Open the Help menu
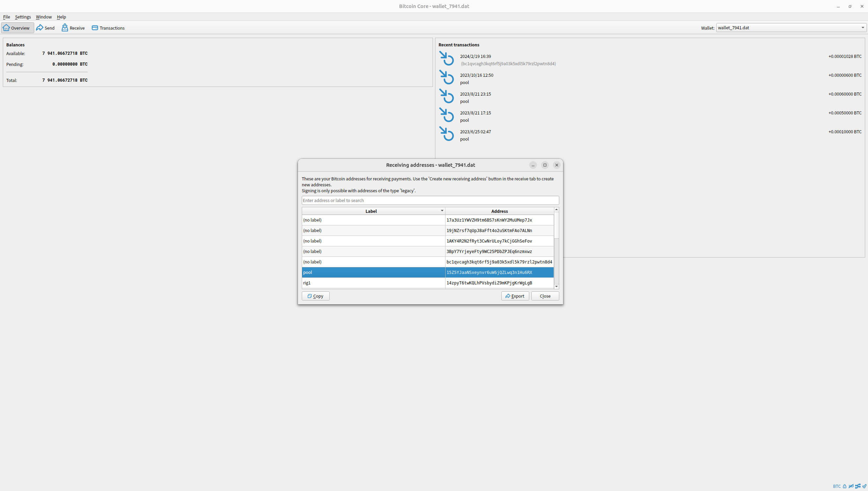 pyautogui.click(x=61, y=17)
